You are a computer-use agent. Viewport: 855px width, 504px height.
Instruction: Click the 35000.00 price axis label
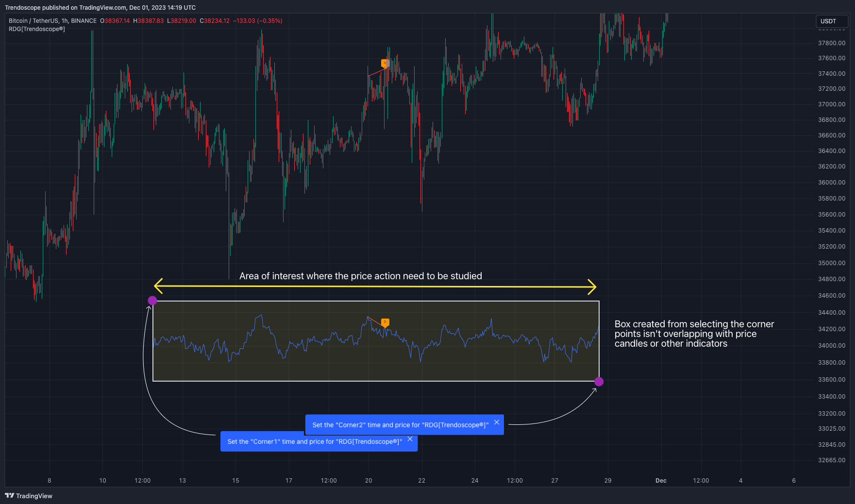click(x=832, y=263)
